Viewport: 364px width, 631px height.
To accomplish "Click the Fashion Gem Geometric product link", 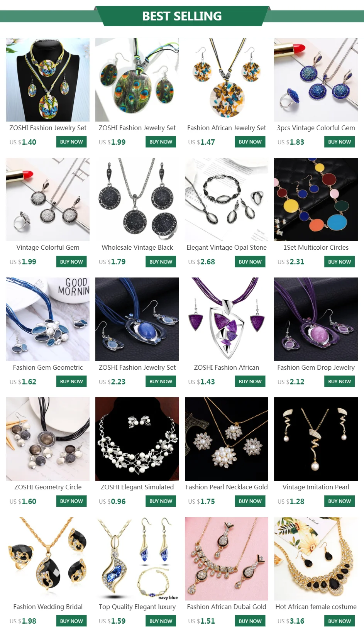I will click(48, 367).
